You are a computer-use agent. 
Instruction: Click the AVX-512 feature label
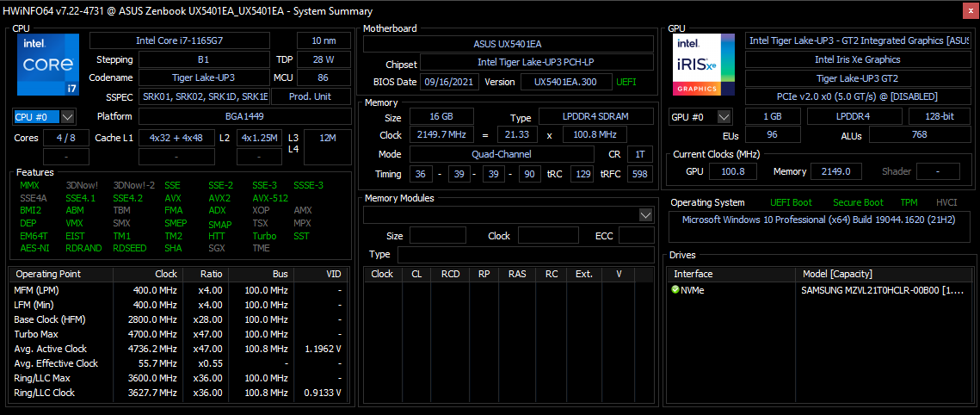point(271,198)
